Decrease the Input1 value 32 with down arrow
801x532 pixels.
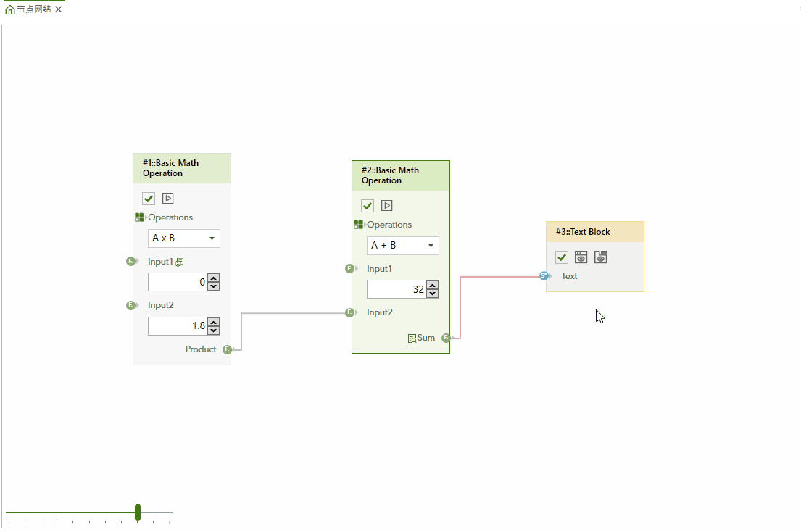(x=433, y=294)
